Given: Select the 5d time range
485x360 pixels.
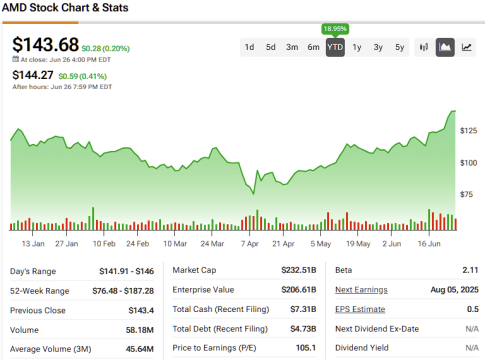Looking at the screenshot, I should coord(271,47).
